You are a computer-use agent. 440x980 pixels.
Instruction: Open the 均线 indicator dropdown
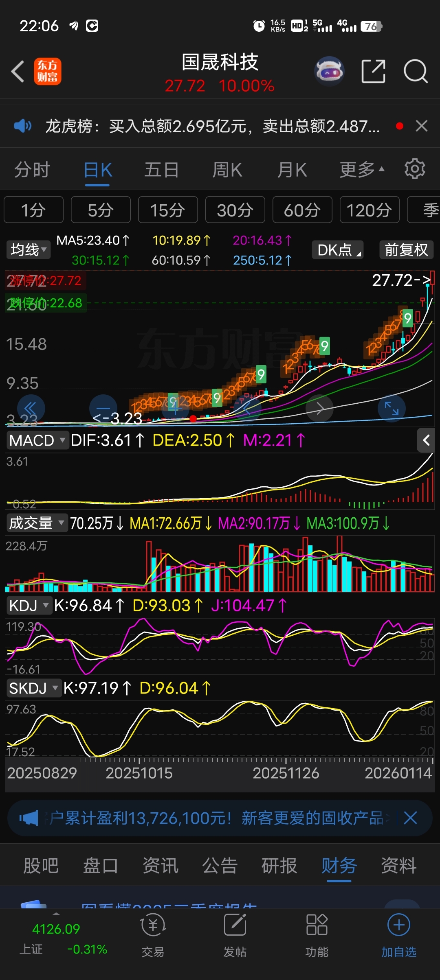[28, 249]
